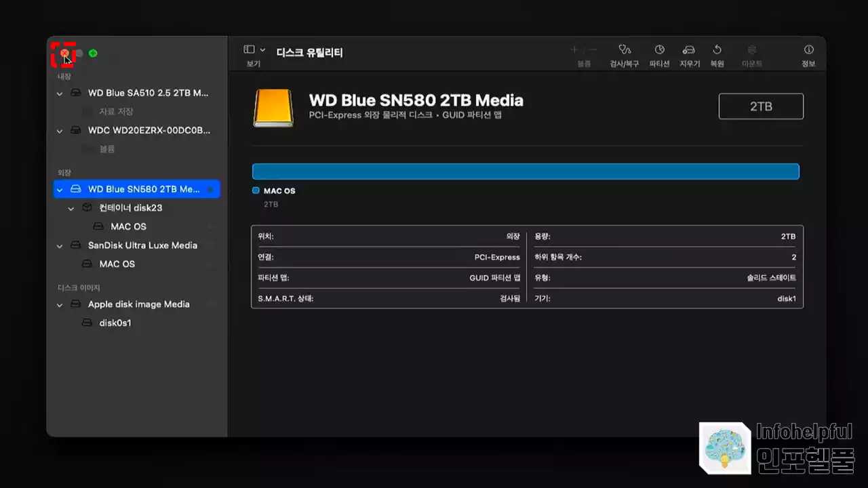Click the '디스크 유틸리티' window title

coord(309,52)
